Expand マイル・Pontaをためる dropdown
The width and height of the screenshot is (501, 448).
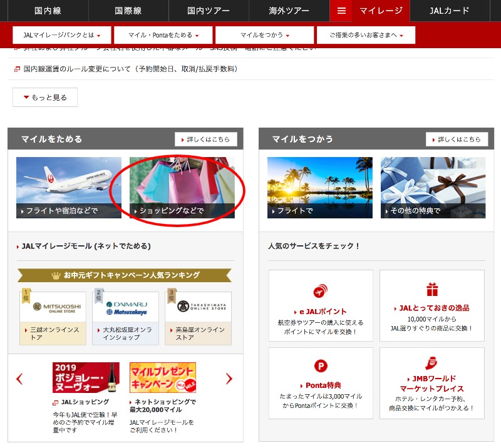tap(163, 35)
